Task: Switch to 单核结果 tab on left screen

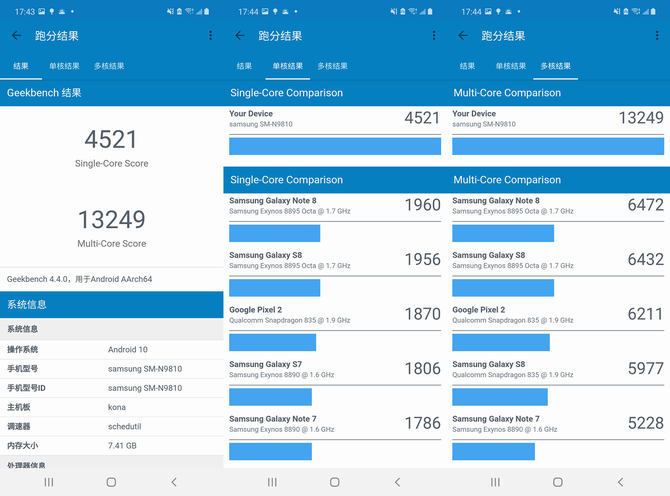Action: (65, 66)
